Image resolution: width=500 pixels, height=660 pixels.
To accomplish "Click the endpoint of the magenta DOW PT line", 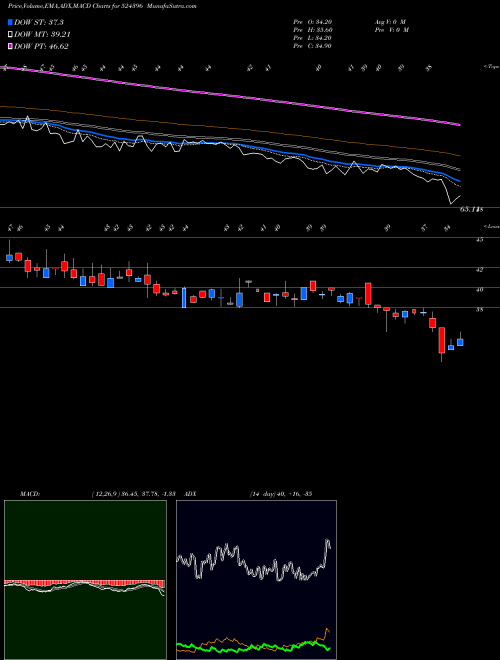I will click(459, 125).
